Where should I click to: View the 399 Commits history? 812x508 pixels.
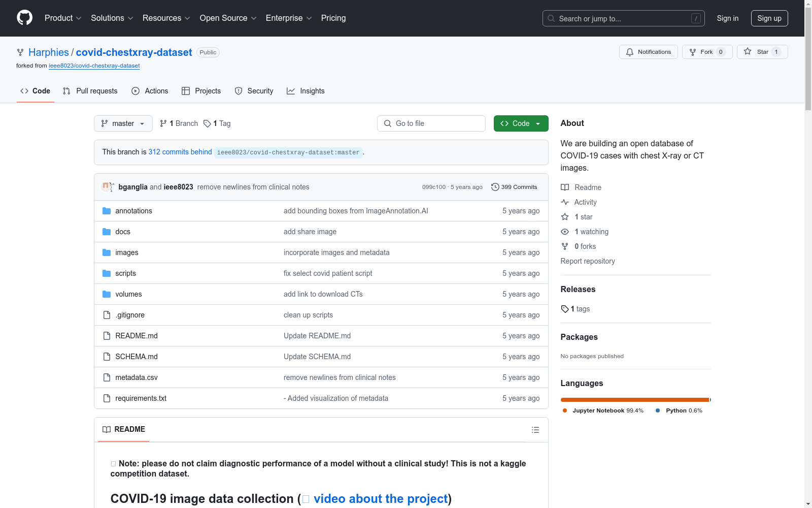[x=514, y=187]
